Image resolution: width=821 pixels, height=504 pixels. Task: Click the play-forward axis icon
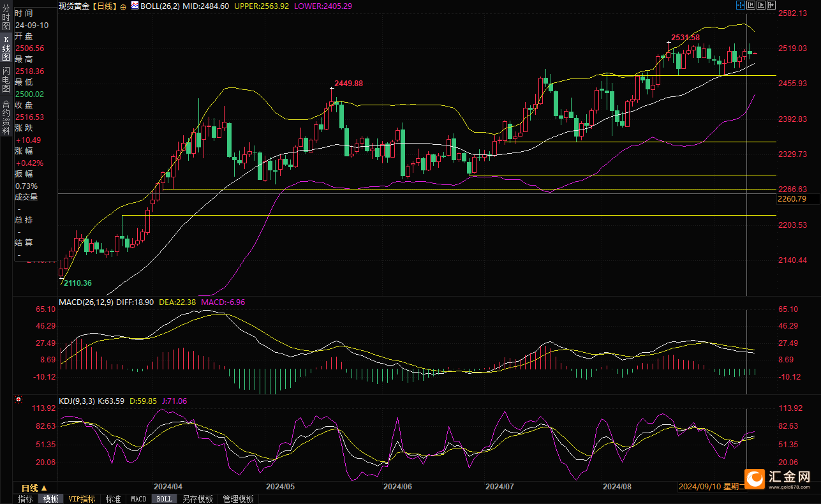[x=761, y=5]
